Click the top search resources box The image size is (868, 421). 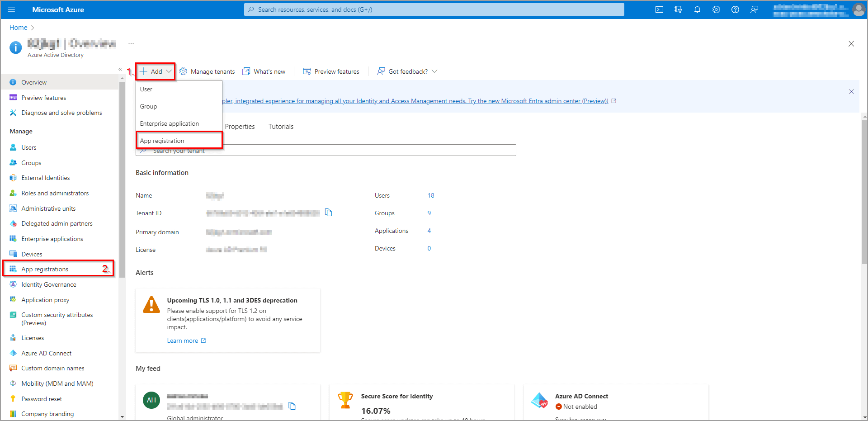(x=434, y=9)
